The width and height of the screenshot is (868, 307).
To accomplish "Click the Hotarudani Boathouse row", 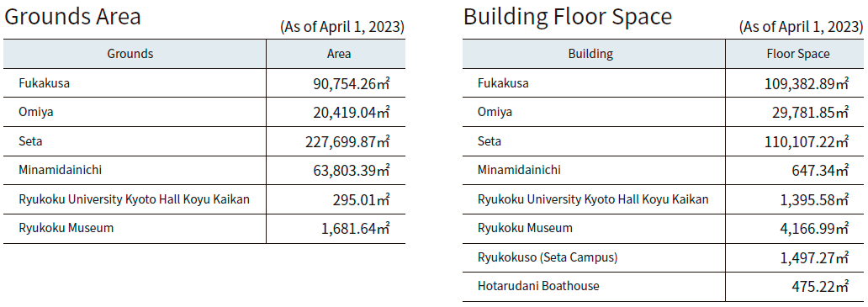I will click(663, 287).
